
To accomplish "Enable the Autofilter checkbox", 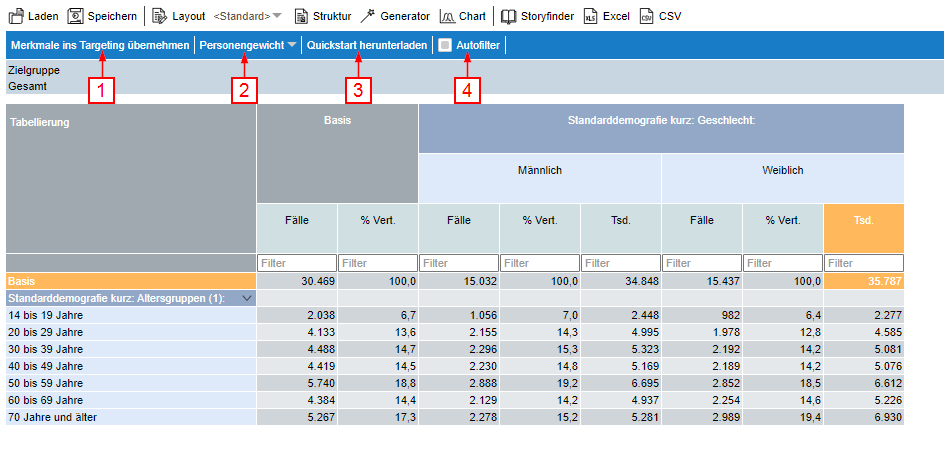I will (445, 45).
